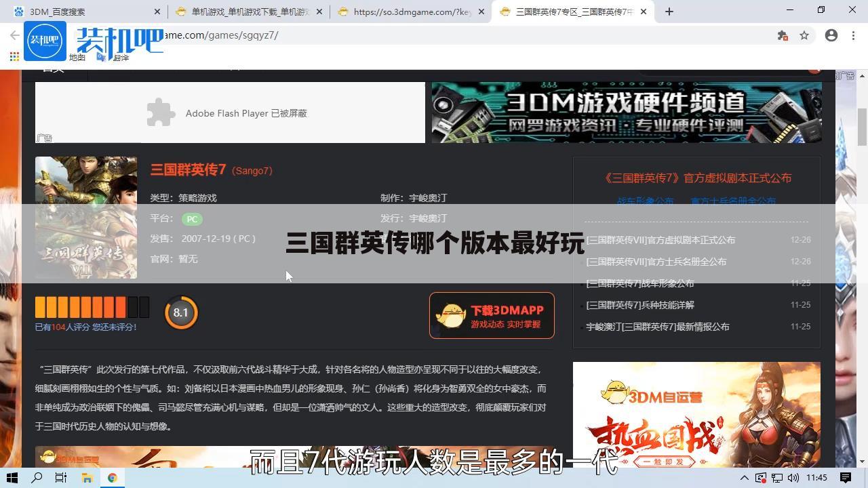The width and height of the screenshot is (868, 488).
Task: Open the Chrome apps grid icon
Action: click(x=14, y=57)
